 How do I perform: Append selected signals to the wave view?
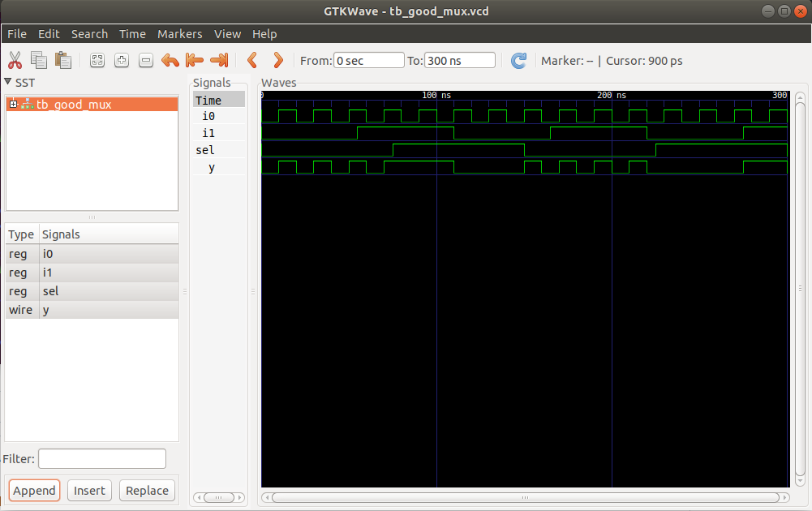click(33, 490)
